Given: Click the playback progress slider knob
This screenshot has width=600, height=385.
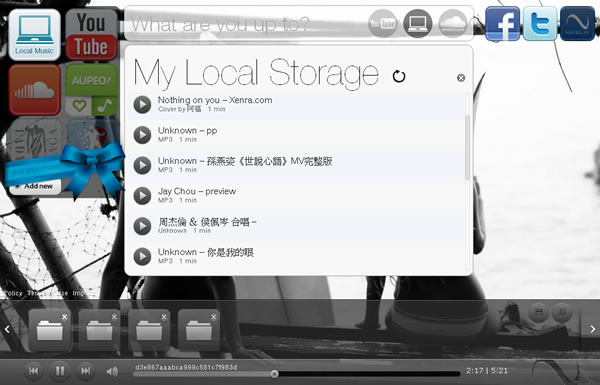Looking at the screenshot, I should coord(274,374).
